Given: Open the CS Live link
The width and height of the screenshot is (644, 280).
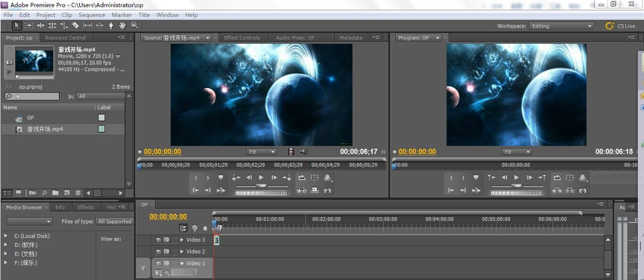Looking at the screenshot, I should [x=620, y=26].
